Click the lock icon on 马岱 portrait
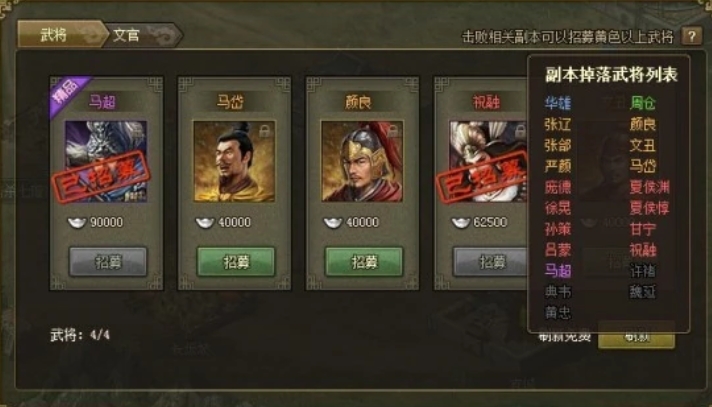The width and height of the screenshot is (712, 407). pos(264,131)
